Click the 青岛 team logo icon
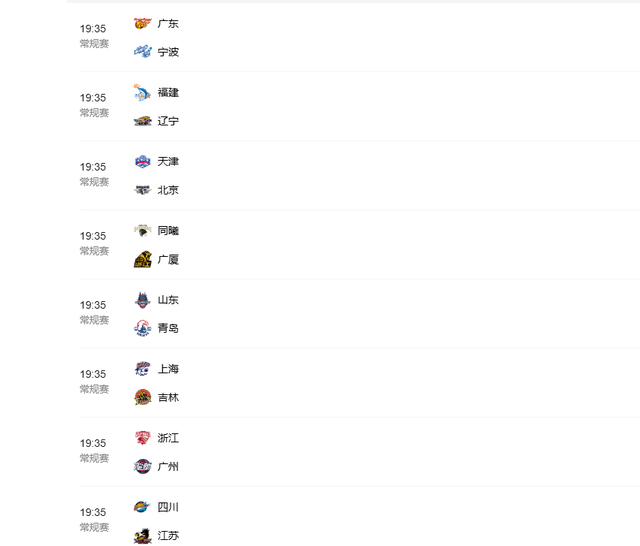640x546 pixels. (x=142, y=328)
